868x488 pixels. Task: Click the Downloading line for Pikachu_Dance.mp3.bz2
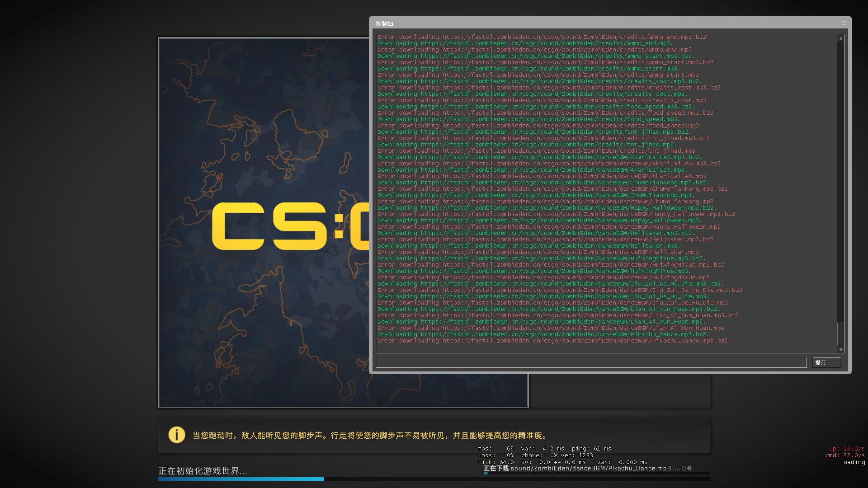[x=543, y=334]
